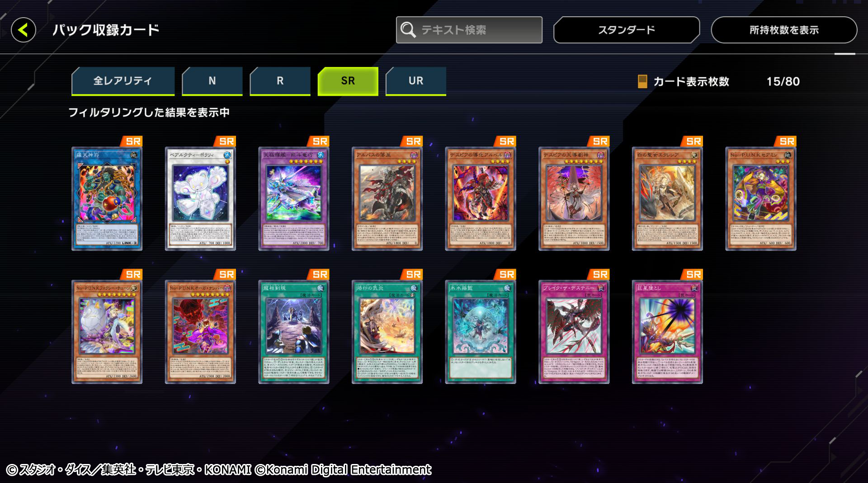
Task: Select the 全レアリティ tab
Action: point(123,81)
